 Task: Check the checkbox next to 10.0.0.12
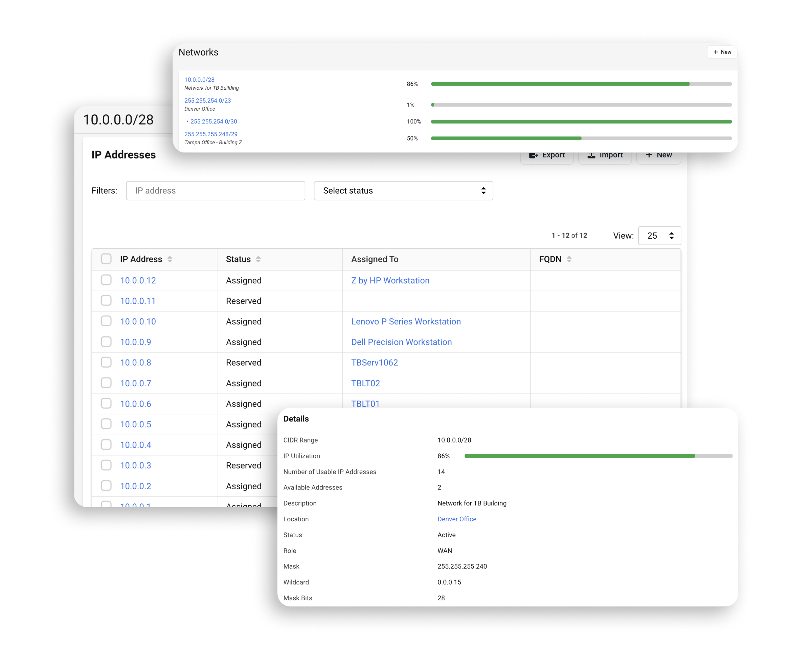[x=106, y=280]
